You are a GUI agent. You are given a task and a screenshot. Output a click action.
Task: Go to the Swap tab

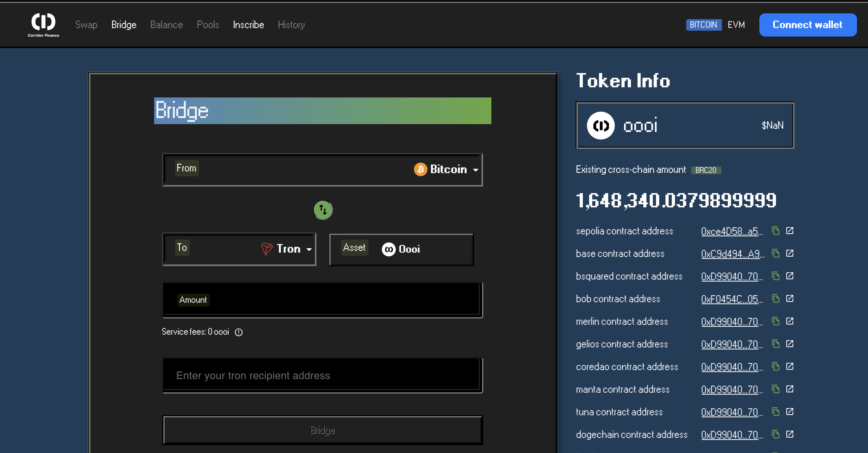pyautogui.click(x=86, y=25)
